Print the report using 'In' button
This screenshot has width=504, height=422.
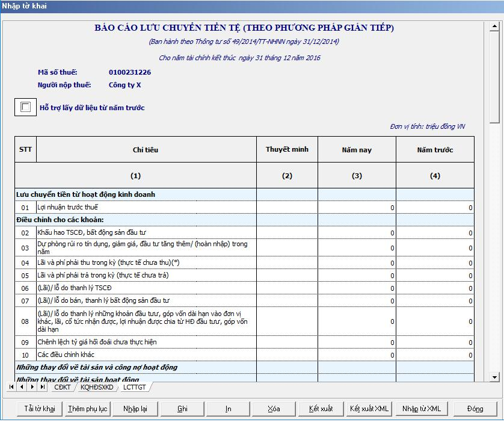[x=229, y=409]
